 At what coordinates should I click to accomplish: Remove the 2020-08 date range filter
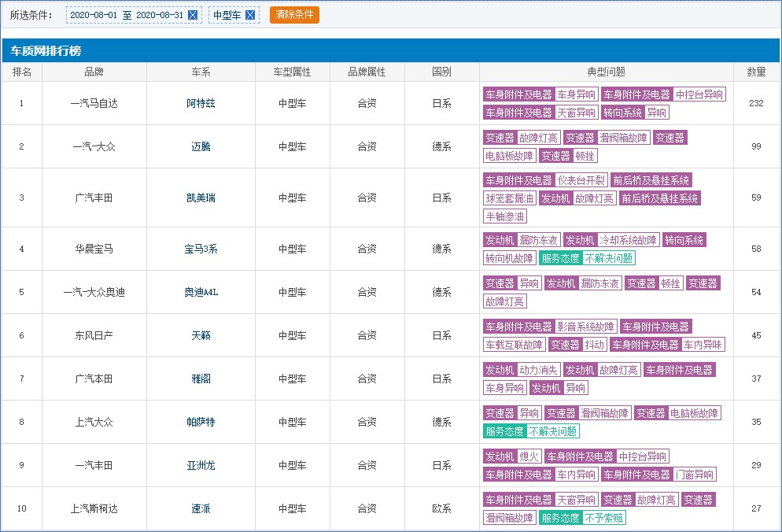click(193, 15)
